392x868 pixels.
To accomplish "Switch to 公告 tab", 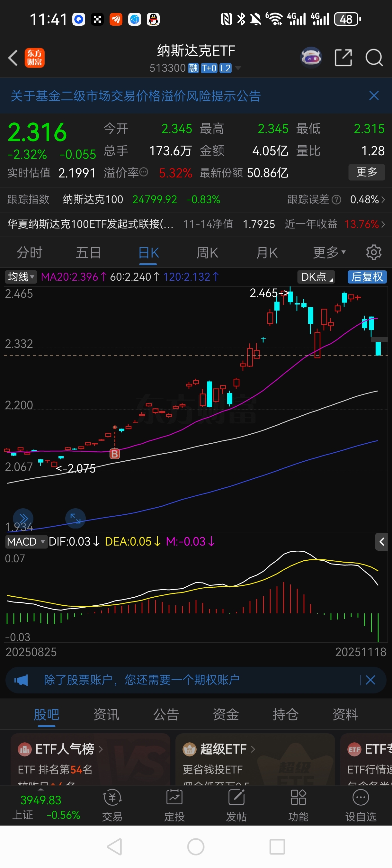I will 166,714.
